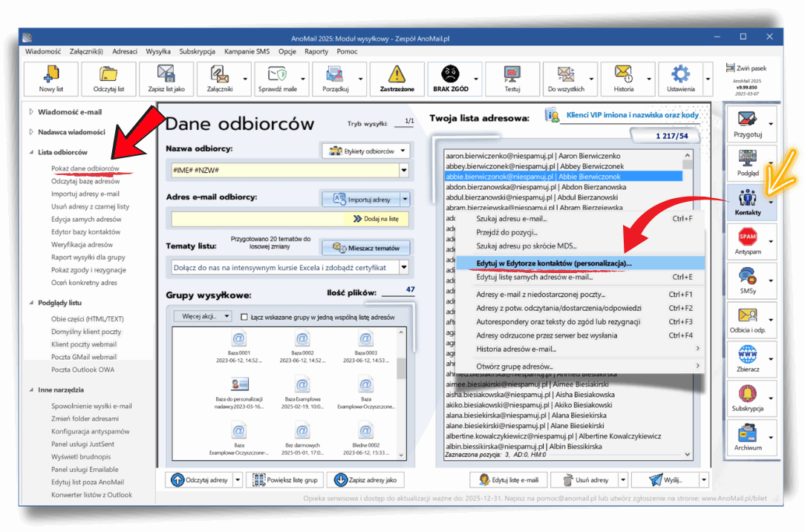The height and width of the screenshot is (532, 805).
Task: Select Poczta GMail webmail tree item
Action: (x=84, y=357)
